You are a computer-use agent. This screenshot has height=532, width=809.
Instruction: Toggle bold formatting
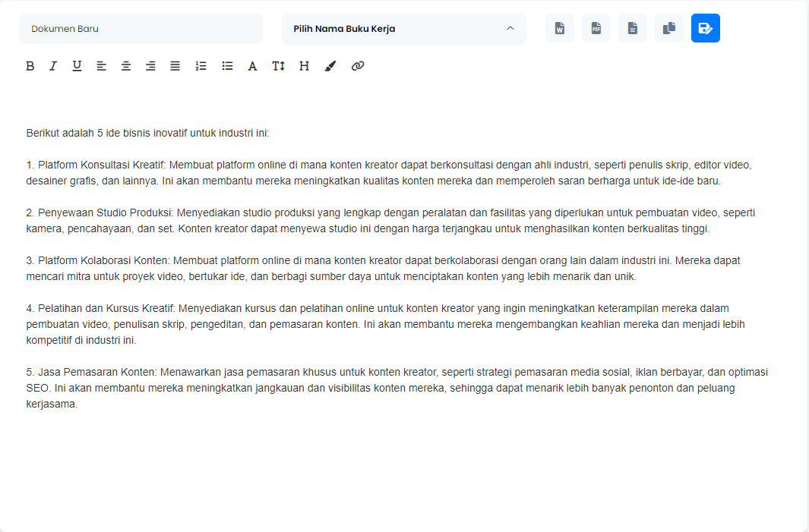pyautogui.click(x=30, y=66)
